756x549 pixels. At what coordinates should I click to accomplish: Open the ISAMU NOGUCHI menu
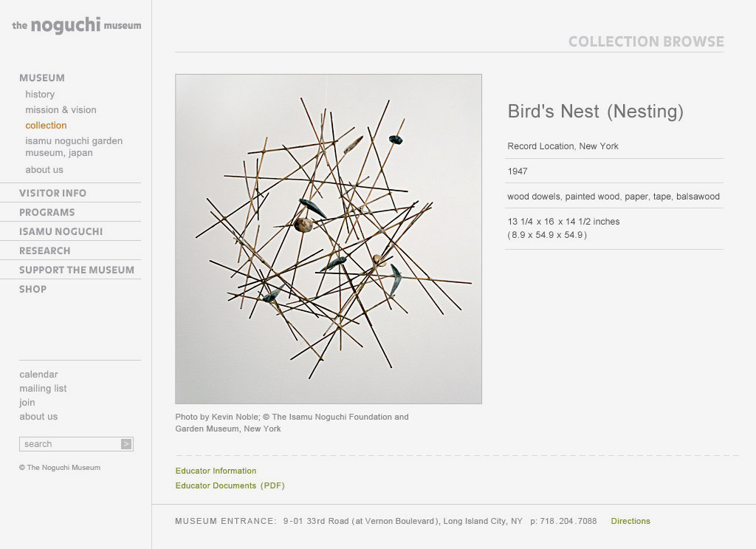61,231
